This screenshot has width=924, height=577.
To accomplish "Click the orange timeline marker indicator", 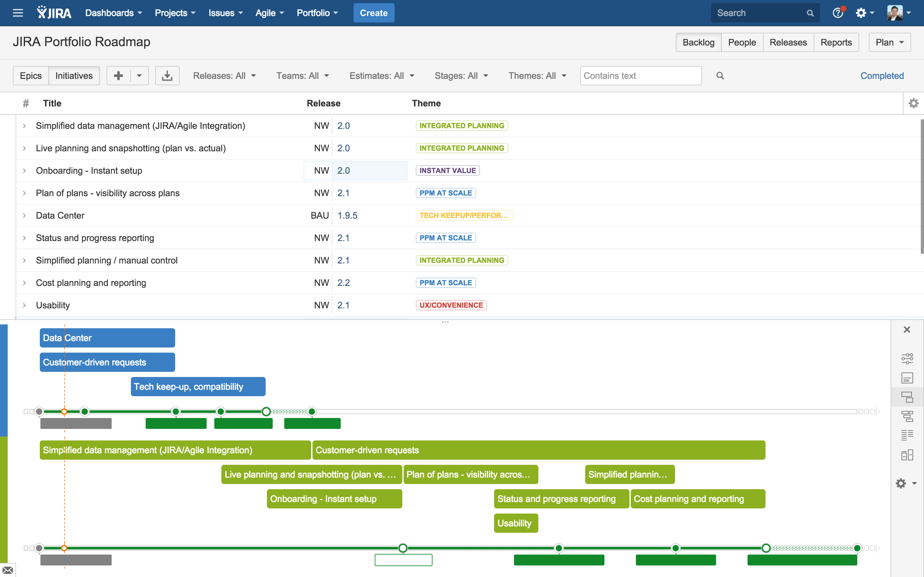I will pyautogui.click(x=64, y=412).
